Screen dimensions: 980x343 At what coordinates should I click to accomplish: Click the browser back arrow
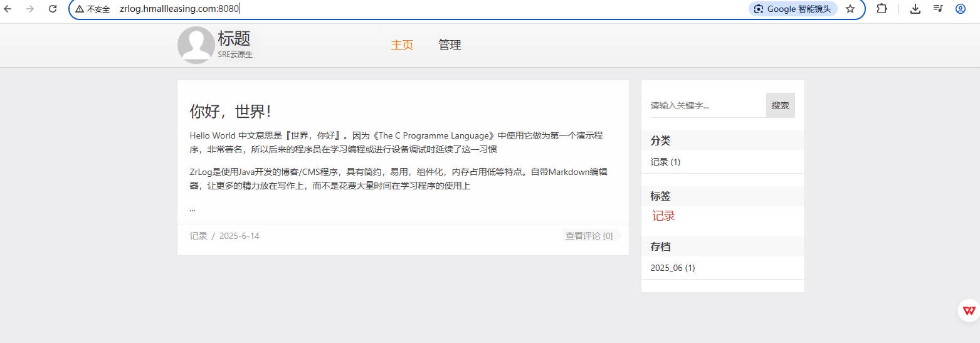coord(8,9)
